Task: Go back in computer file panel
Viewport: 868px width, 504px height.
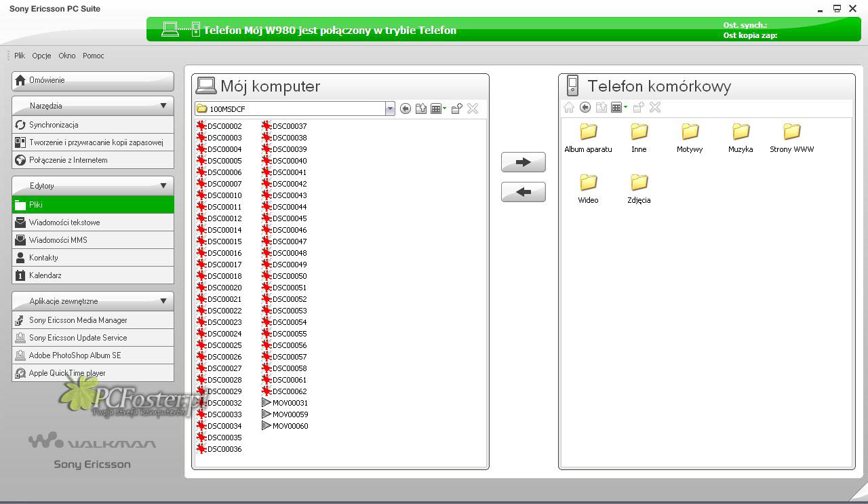Action: (406, 109)
